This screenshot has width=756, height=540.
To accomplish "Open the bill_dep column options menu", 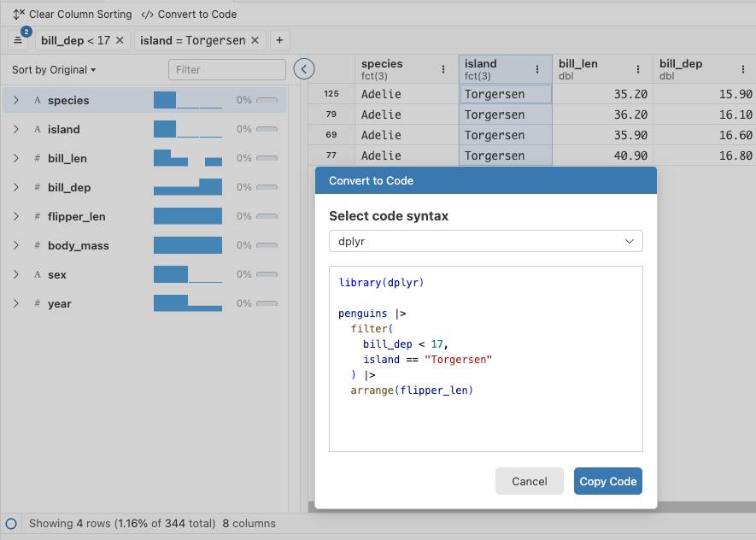I will tap(742, 69).
